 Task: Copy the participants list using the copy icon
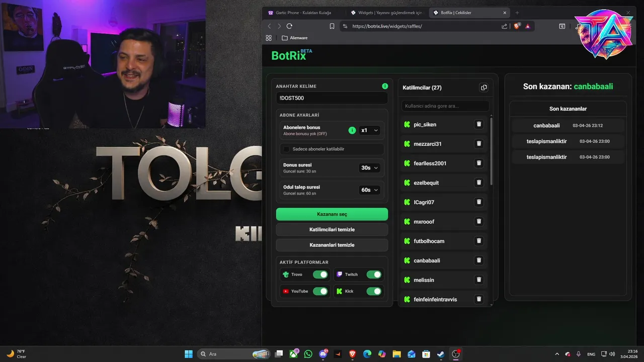coord(484,87)
